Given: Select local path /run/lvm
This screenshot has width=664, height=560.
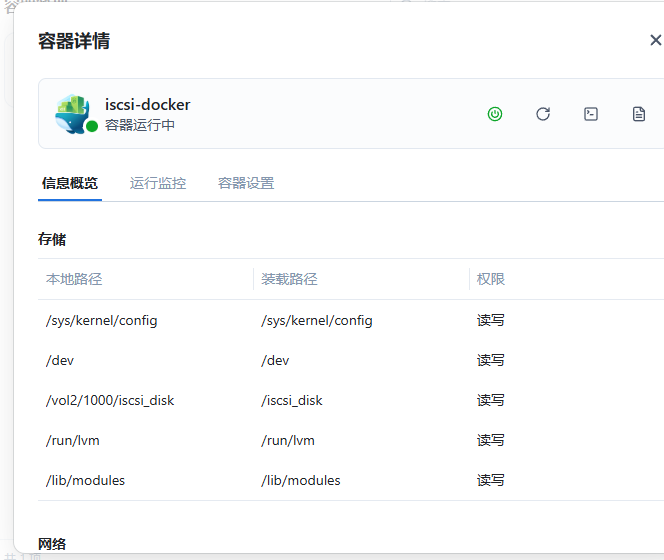Looking at the screenshot, I should tap(73, 441).
